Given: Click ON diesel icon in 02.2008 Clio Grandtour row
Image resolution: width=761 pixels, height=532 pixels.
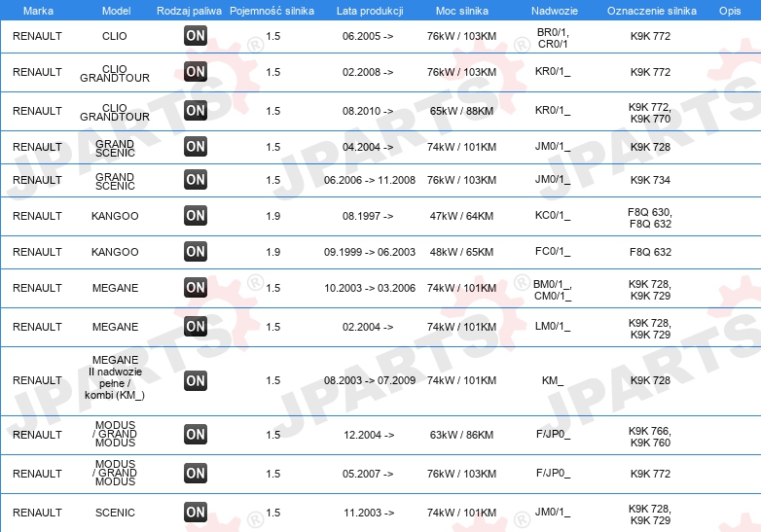Looking at the screenshot, I should tap(196, 72).
